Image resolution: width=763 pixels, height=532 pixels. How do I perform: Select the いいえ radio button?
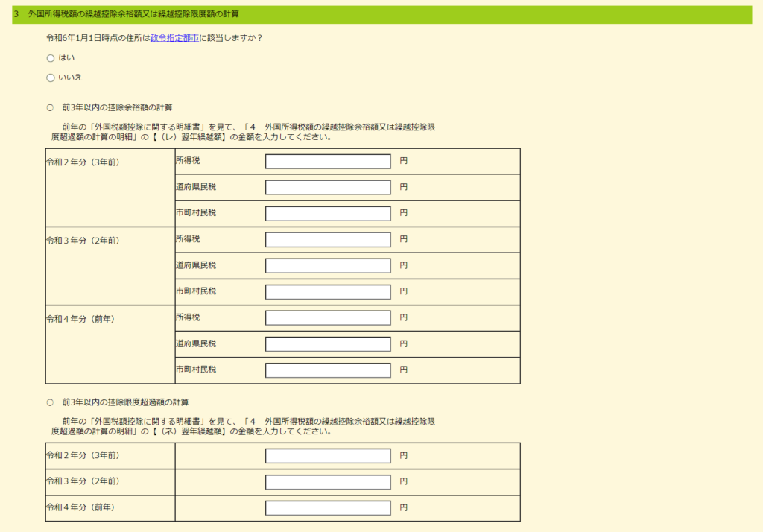pyautogui.click(x=51, y=77)
